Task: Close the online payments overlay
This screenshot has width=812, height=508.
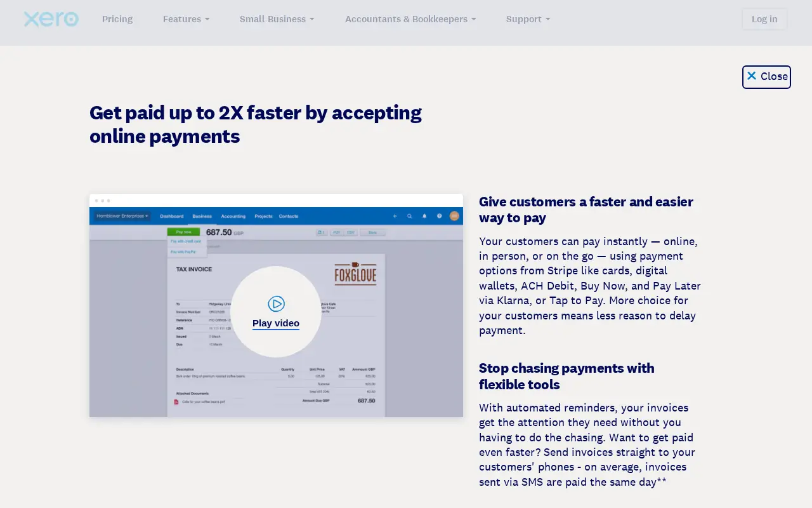Action: tap(766, 77)
